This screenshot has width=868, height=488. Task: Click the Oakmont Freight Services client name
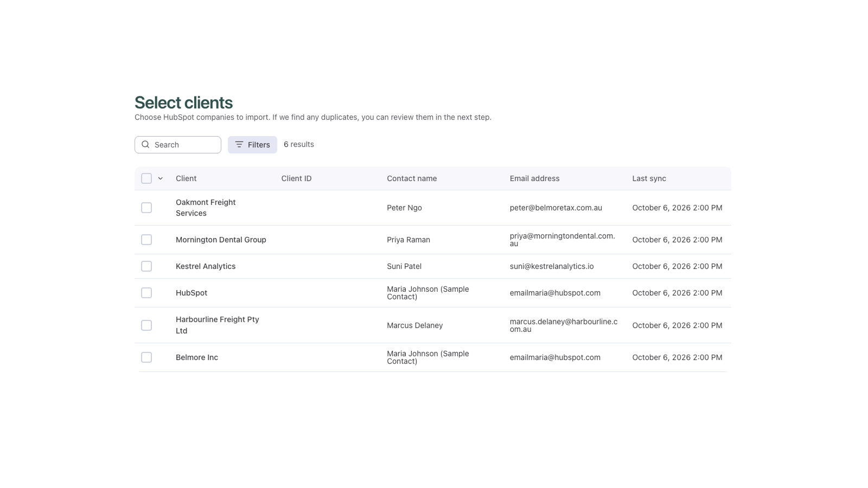[x=206, y=208]
